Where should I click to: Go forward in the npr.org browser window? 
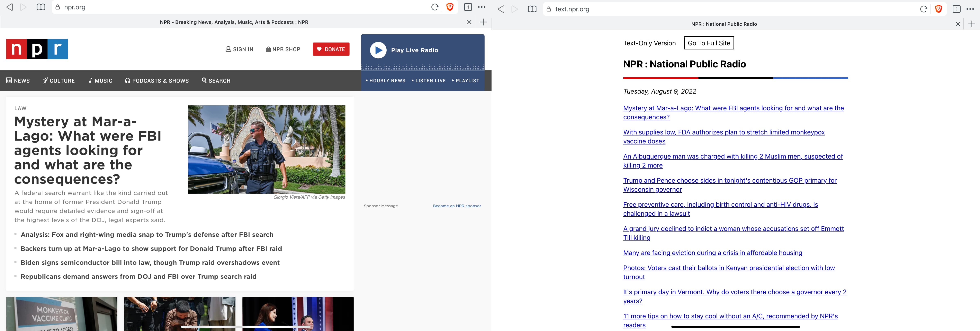click(x=23, y=7)
